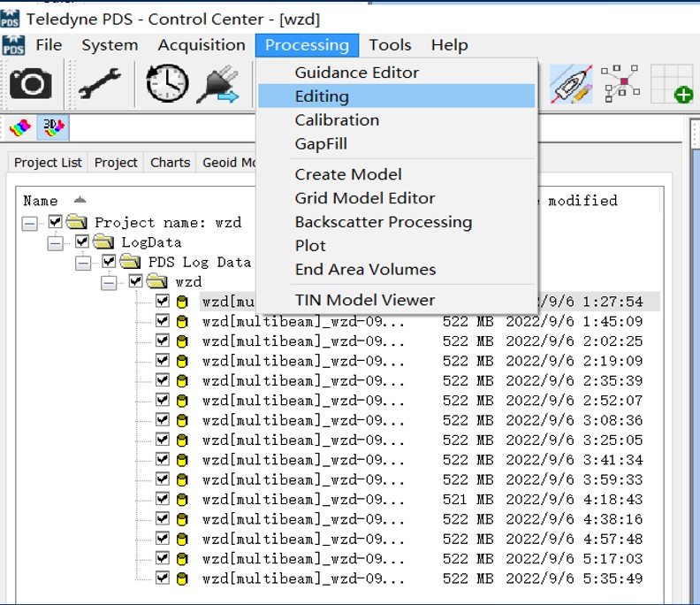Uncheck the Project name: wzd checkbox
The height and width of the screenshot is (605, 700).
[56, 222]
